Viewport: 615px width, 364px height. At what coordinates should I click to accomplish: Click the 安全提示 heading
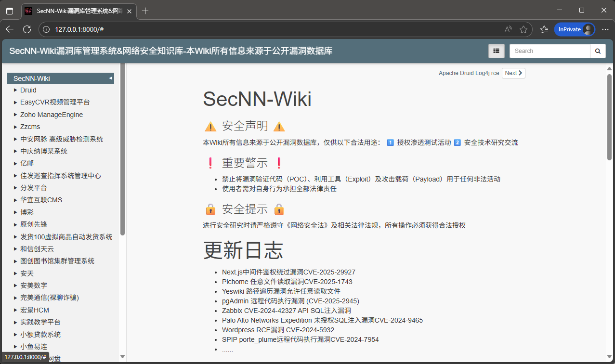tap(245, 209)
